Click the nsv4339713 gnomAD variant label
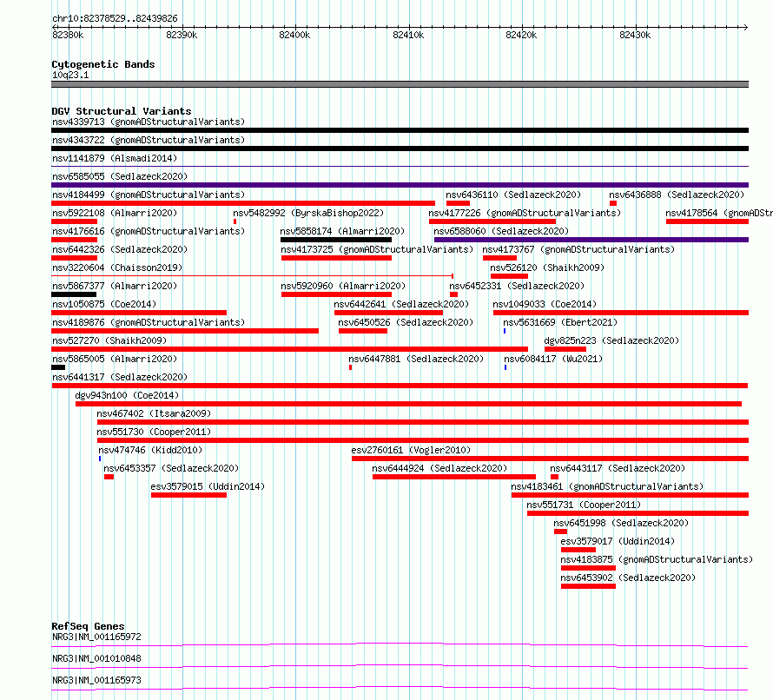 tap(149, 122)
